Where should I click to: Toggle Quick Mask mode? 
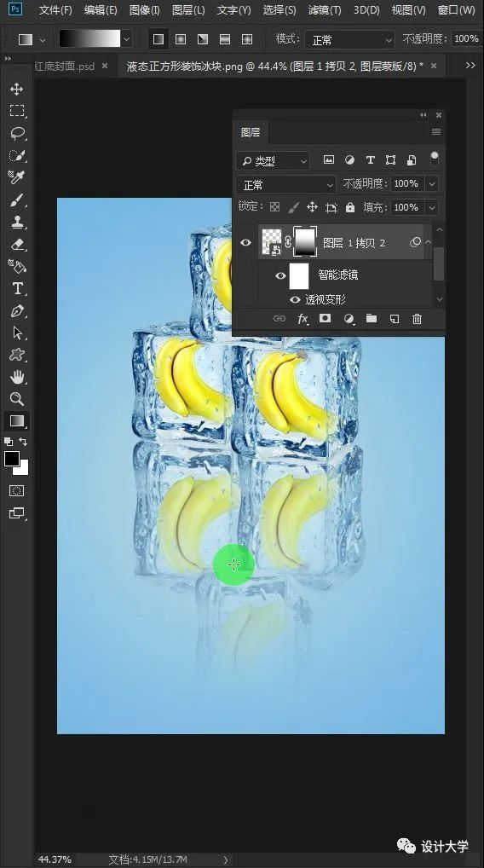[x=16, y=490]
